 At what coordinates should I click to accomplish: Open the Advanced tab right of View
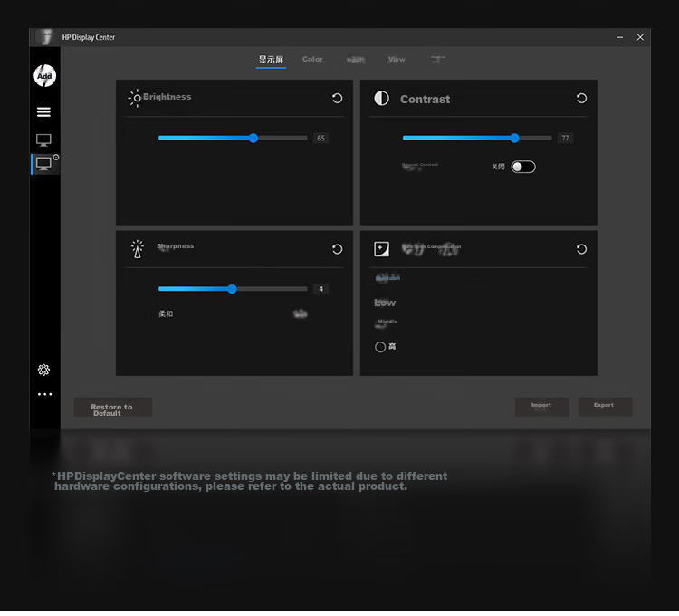[x=438, y=60]
